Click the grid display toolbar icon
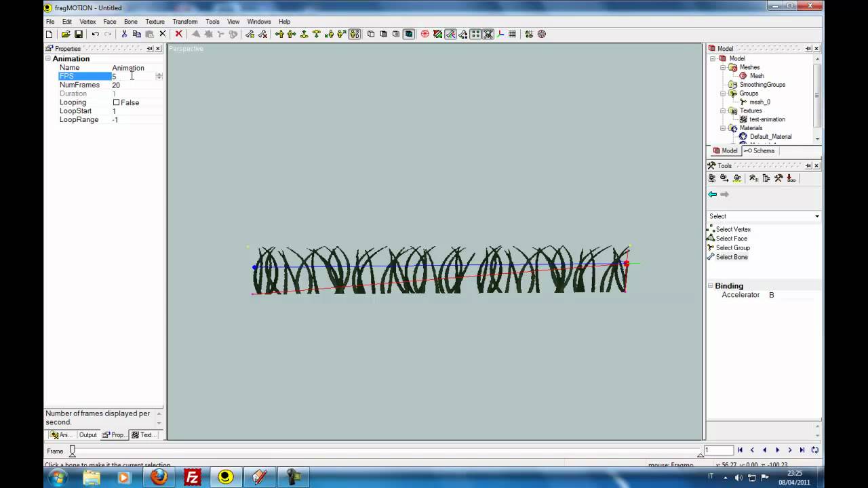Screen dimensions: 868x488 pyautogui.click(x=512, y=34)
